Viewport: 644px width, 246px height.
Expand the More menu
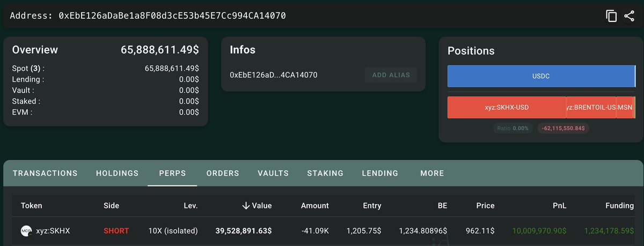coord(432,173)
